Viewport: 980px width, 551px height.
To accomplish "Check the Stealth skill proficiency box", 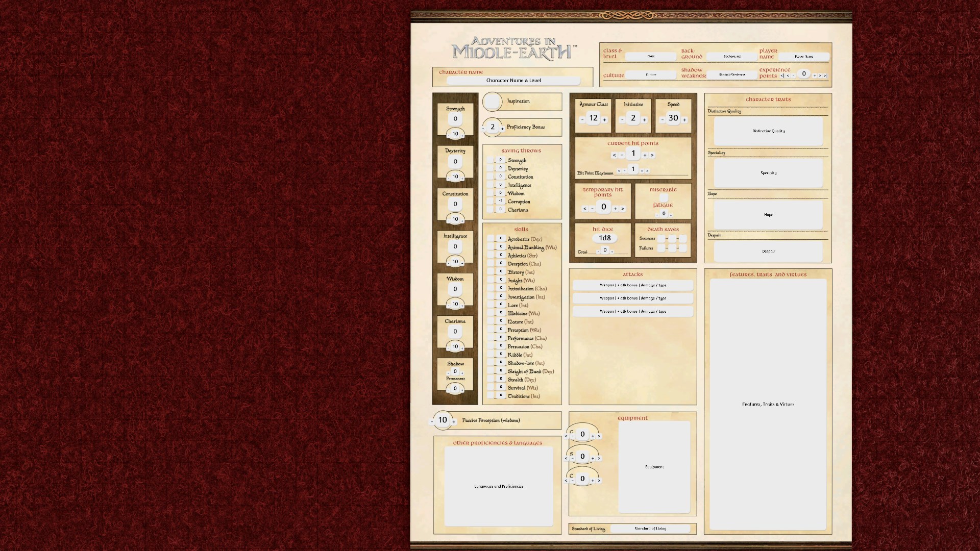I will click(490, 380).
